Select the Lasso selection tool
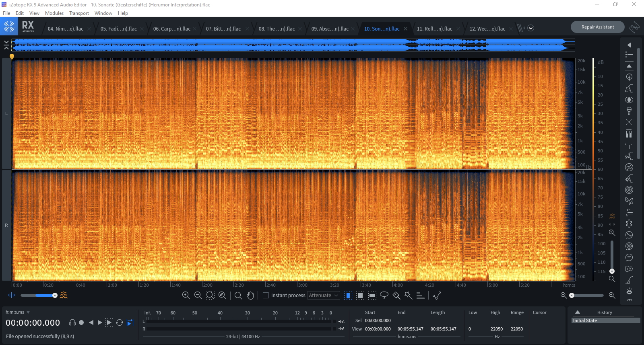This screenshot has height=345, width=644. 384,296
